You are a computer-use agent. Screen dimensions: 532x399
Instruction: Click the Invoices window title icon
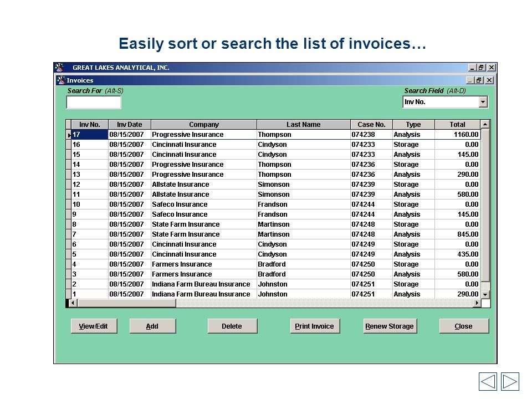[61, 80]
